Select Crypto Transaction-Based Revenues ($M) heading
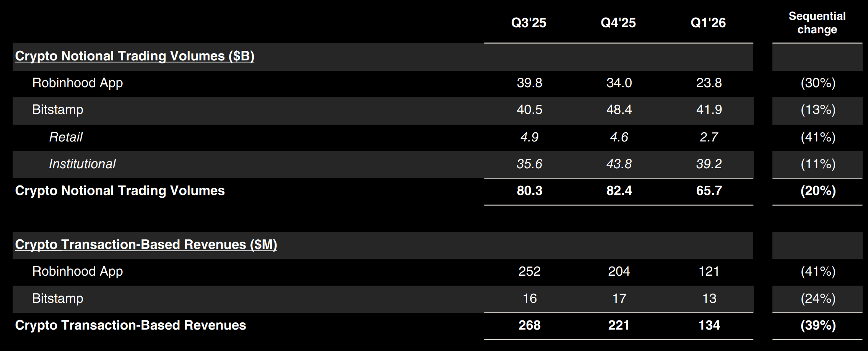 tap(146, 245)
